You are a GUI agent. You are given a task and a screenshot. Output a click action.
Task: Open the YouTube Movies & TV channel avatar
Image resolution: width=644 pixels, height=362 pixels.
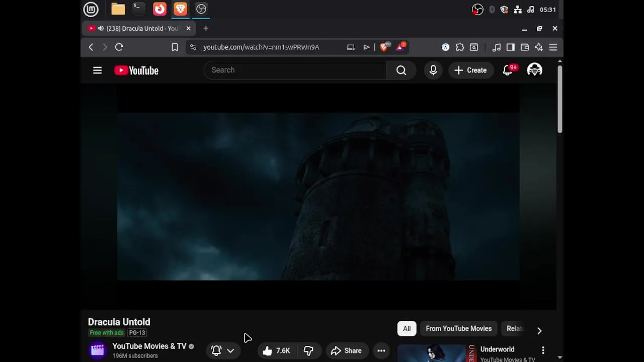tap(98, 350)
